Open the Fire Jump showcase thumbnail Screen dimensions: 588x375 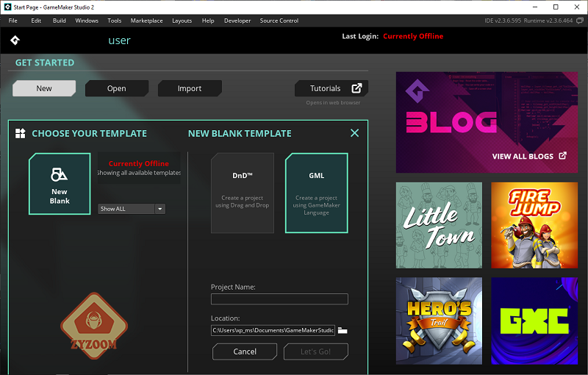click(x=534, y=226)
